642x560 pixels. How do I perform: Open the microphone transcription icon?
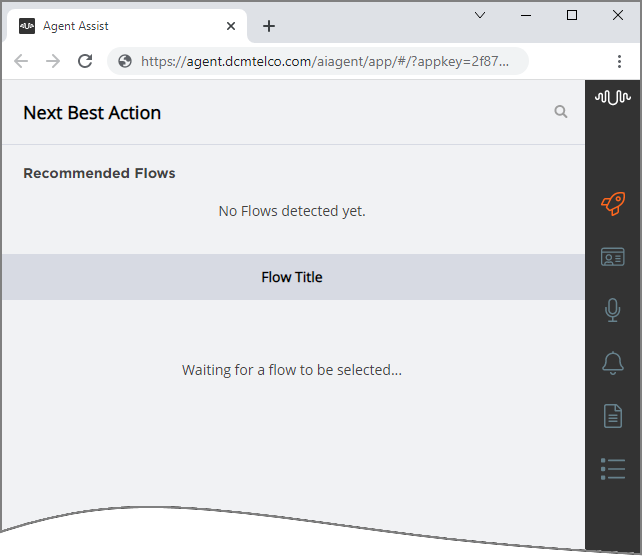coord(613,310)
